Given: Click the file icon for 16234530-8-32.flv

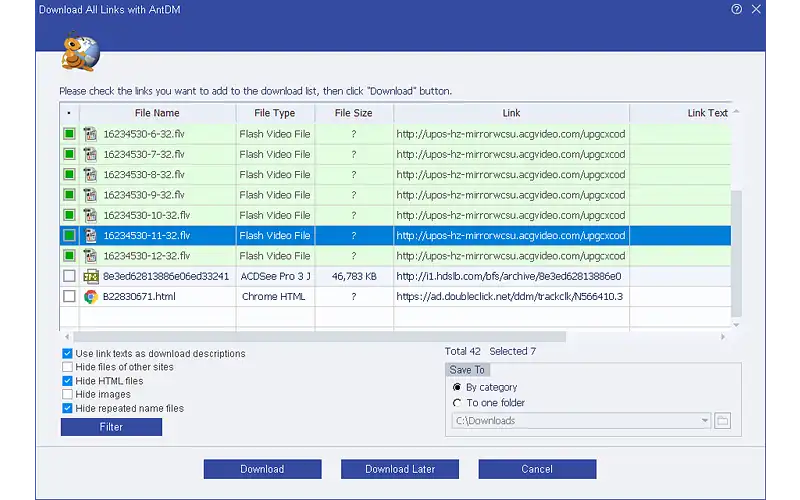Looking at the screenshot, I should pos(90,174).
